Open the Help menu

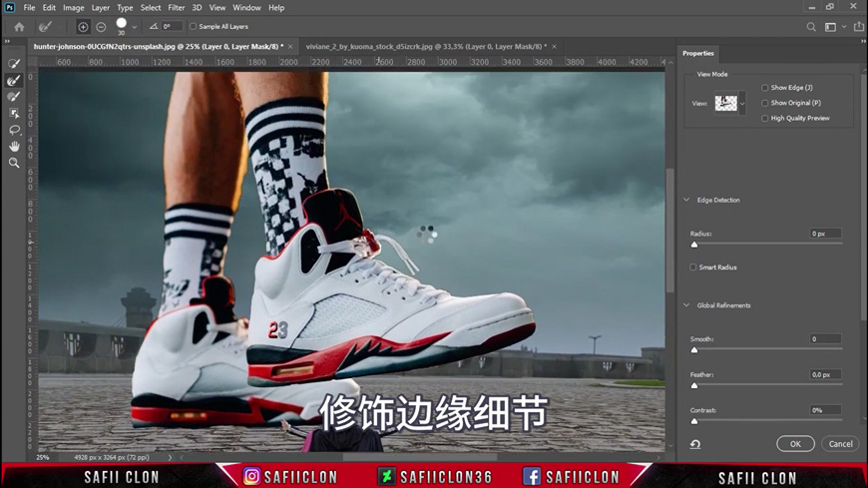276,8
